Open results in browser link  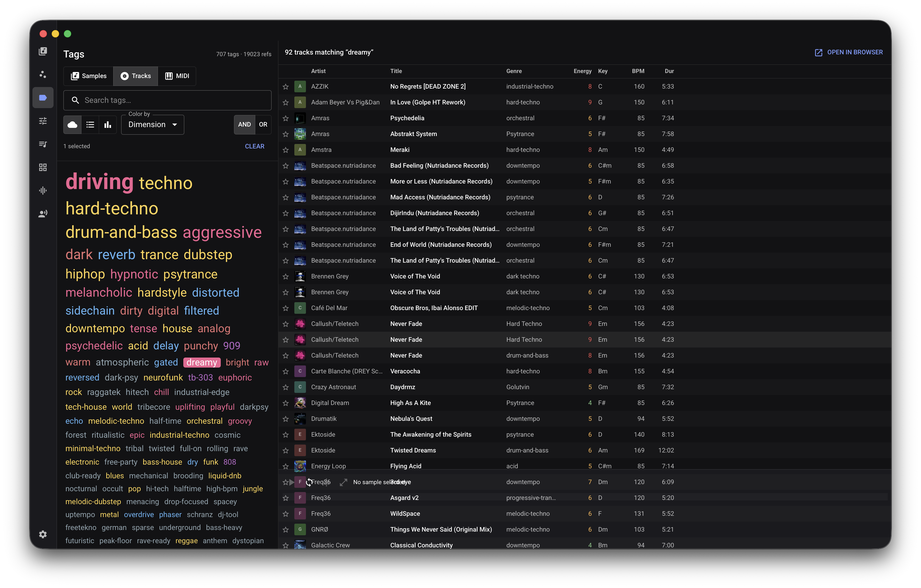[848, 52]
